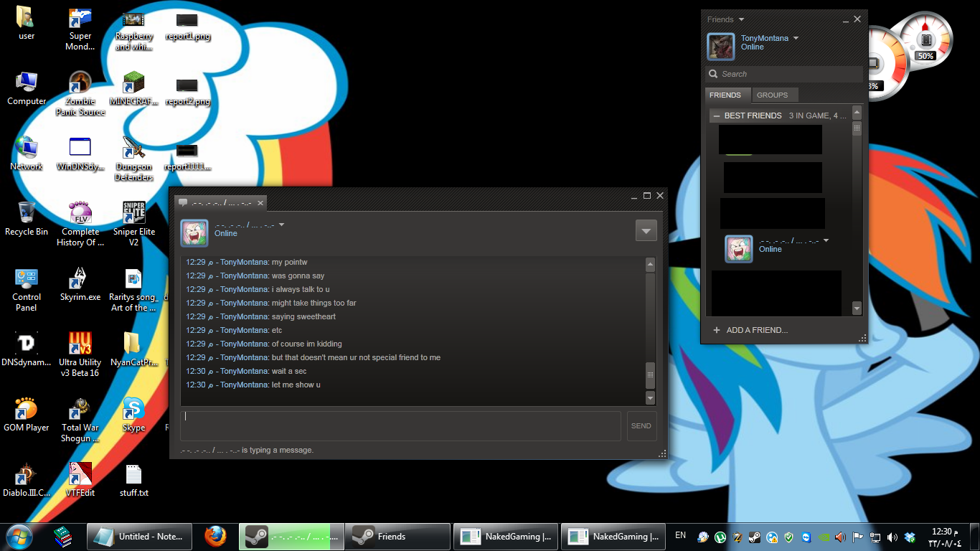Close the chat tab
Viewport: 980px width, 551px height.
(260, 203)
